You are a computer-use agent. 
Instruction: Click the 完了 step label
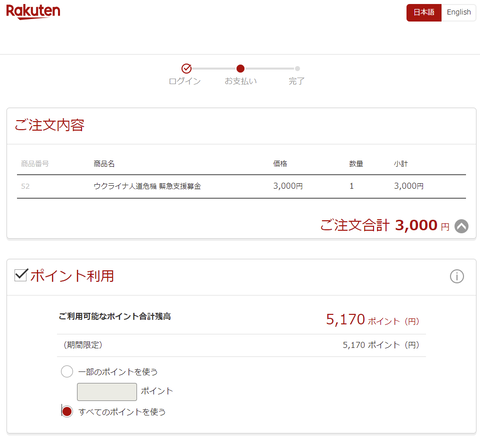pos(297,81)
